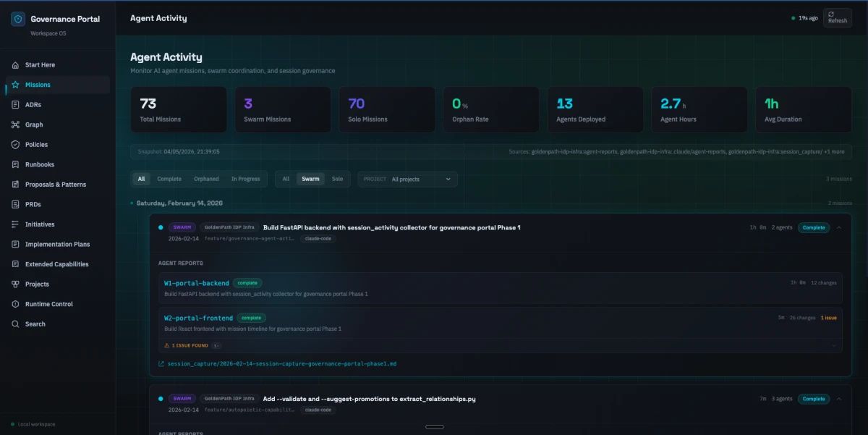Click the Proposals & Patterns icon

point(15,185)
